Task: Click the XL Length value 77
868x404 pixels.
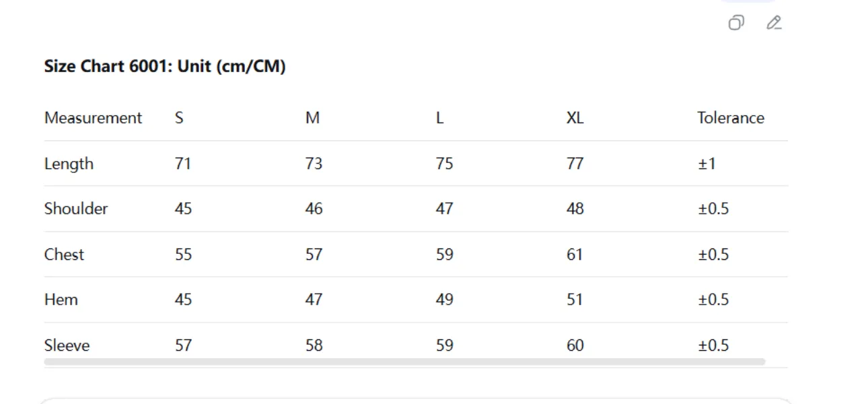Action: [x=575, y=164]
